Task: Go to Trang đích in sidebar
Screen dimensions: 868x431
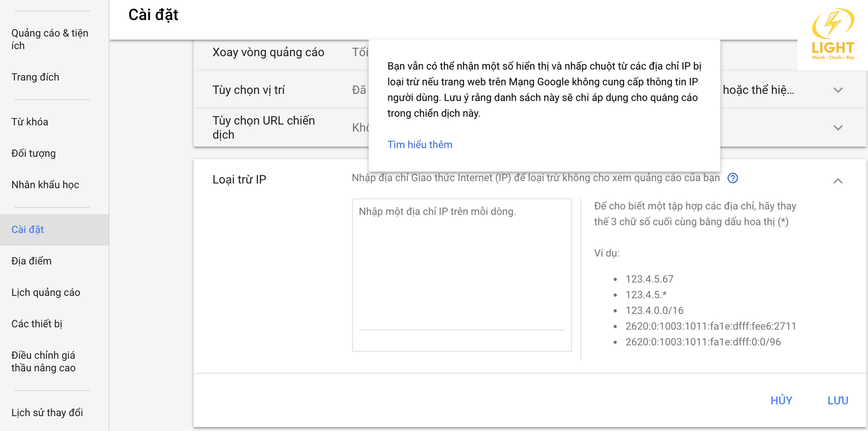Action: click(x=35, y=77)
